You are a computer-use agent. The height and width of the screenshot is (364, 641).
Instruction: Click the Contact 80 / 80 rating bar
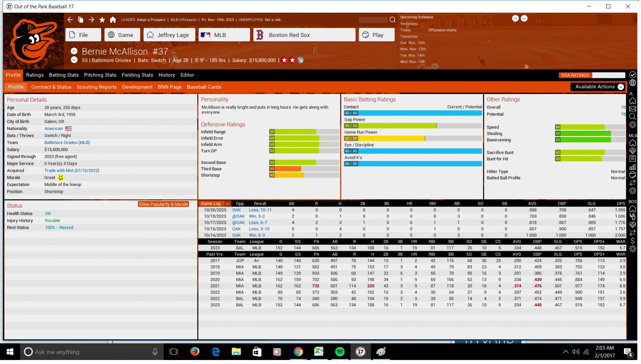(x=413, y=113)
